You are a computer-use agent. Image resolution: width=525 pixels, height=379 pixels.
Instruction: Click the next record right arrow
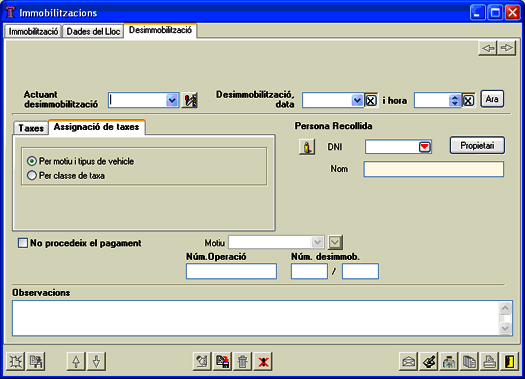(x=506, y=48)
